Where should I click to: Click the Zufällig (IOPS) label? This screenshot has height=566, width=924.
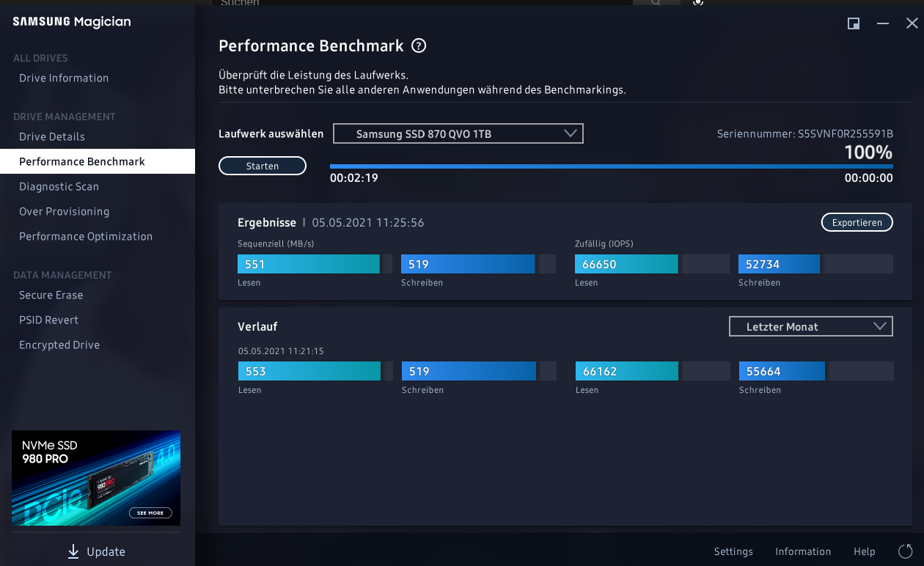click(x=604, y=243)
